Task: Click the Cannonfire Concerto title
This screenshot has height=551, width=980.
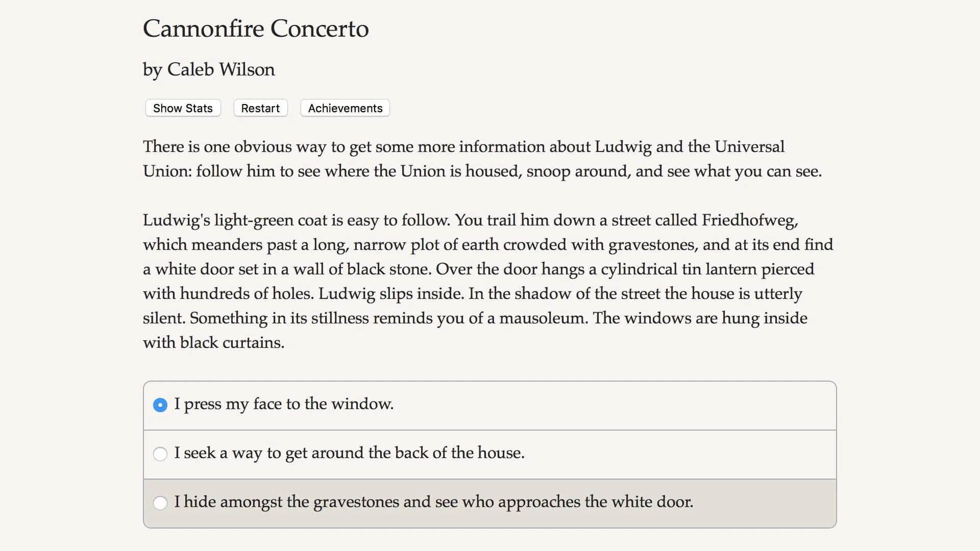Action: (x=255, y=29)
